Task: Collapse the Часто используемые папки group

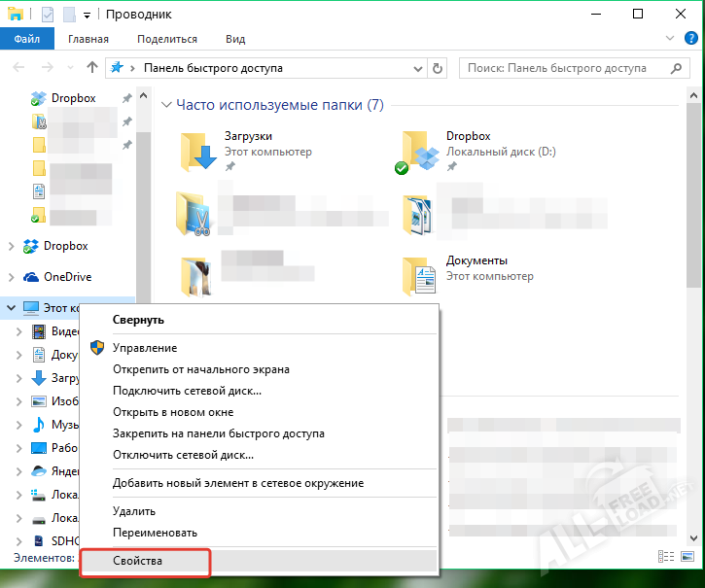Action: pos(166,105)
